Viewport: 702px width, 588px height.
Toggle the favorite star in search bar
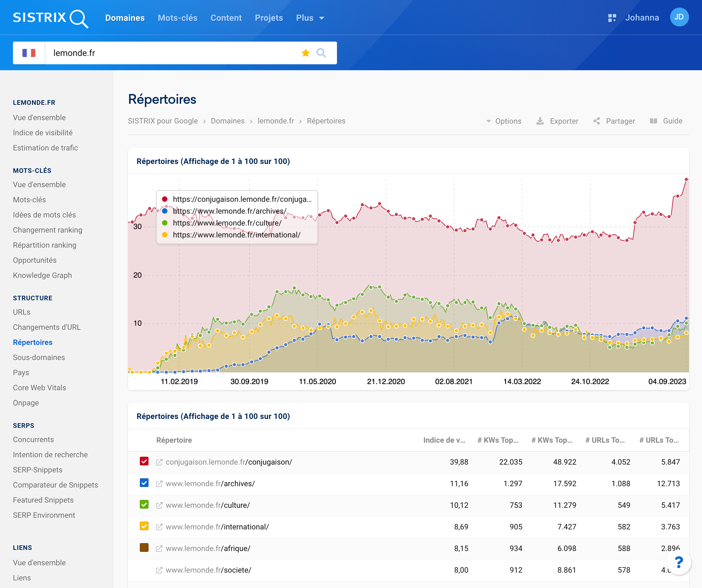point(305,53)
